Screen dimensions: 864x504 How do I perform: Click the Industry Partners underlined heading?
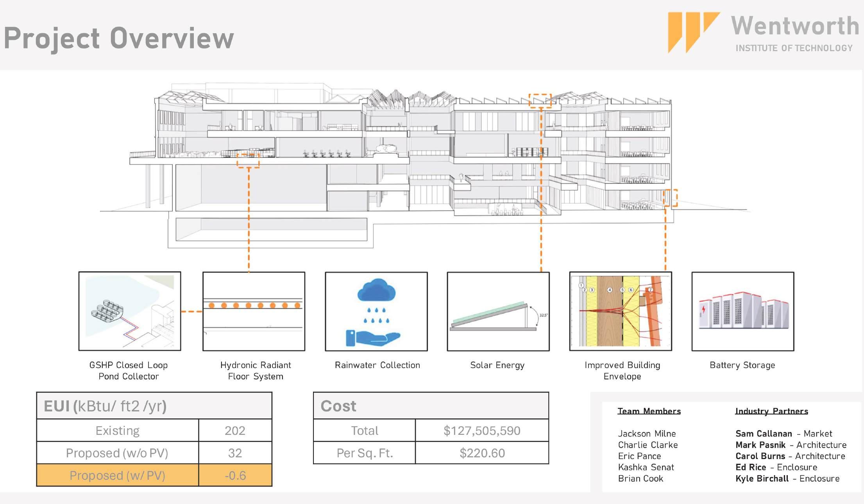[x=771, y=411]
